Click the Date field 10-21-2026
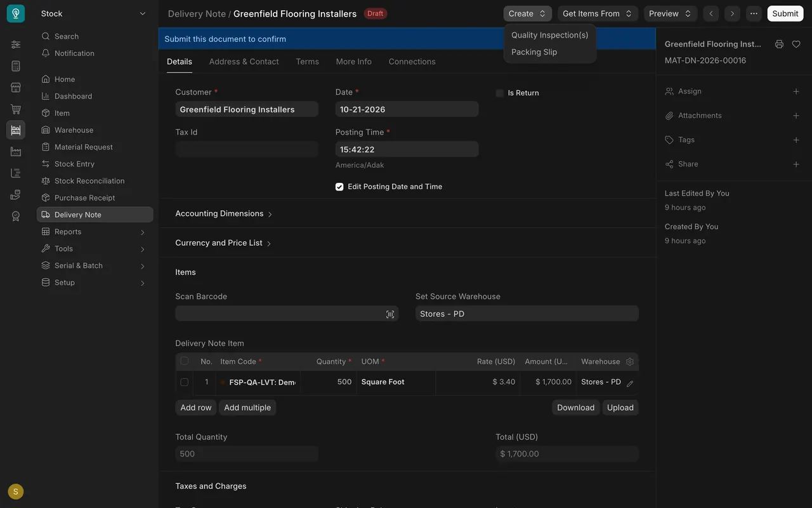The image size is (812, 508). [x=407, y=109]
